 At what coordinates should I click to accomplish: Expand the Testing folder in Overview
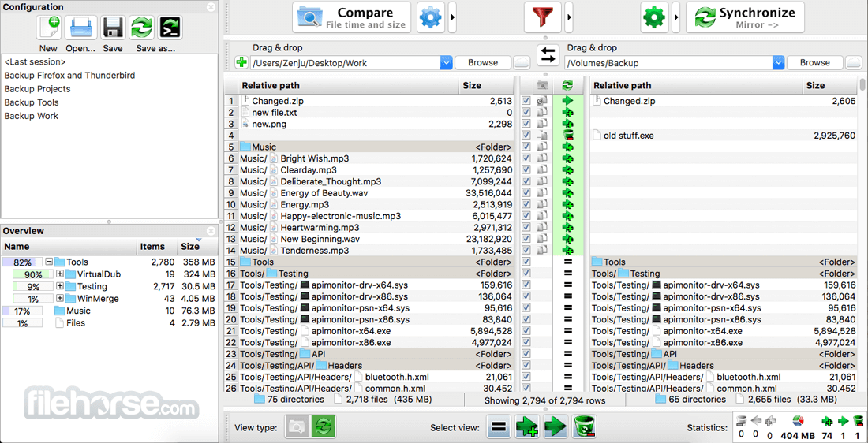click(60, 286)
